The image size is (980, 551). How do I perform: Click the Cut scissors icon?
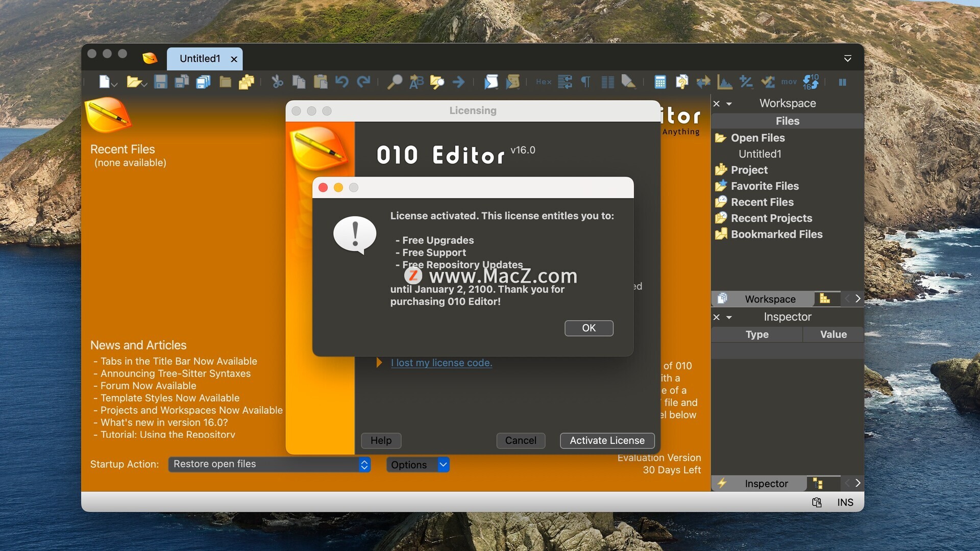coord(277,82)
